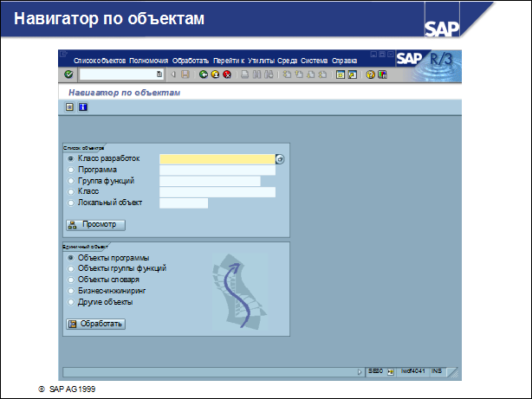This screenshot has height=399, width=532.
Task: Click the value help icon beside the yellow field
Action: point(280,159)
